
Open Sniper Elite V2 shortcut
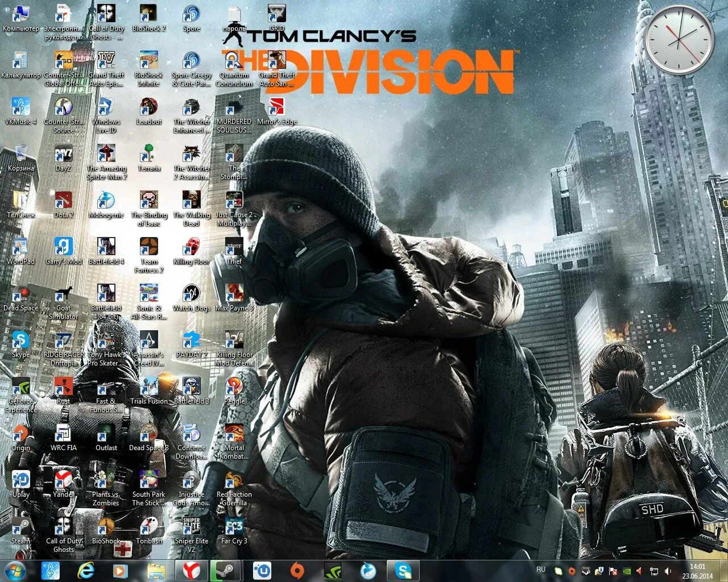[192, 535]
